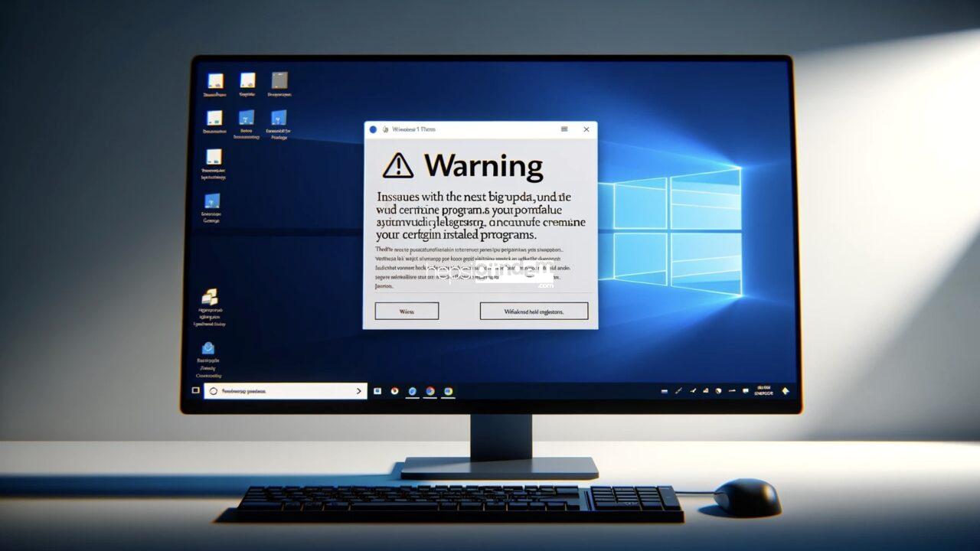Image resolution: width=980 pixels, height=551 pixels.
Task: Click the 'Wiess' button in the dialog
Action: [x=407, y=311]
